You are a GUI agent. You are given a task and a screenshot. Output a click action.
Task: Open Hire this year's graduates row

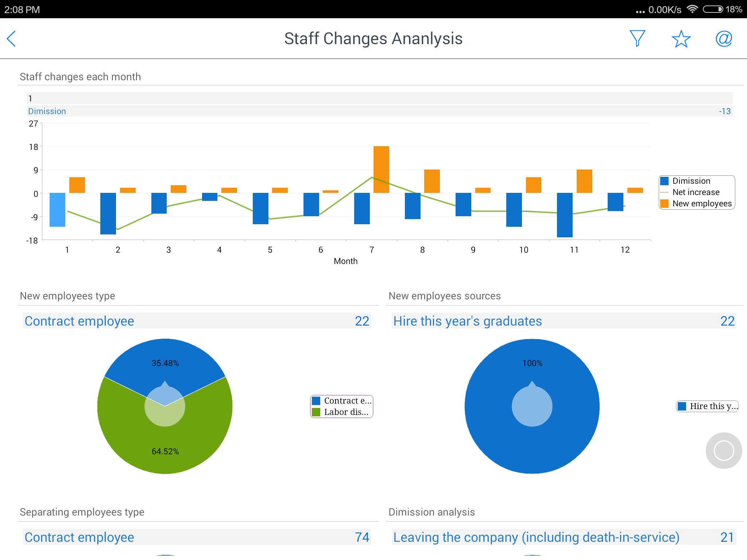point(564,321)
